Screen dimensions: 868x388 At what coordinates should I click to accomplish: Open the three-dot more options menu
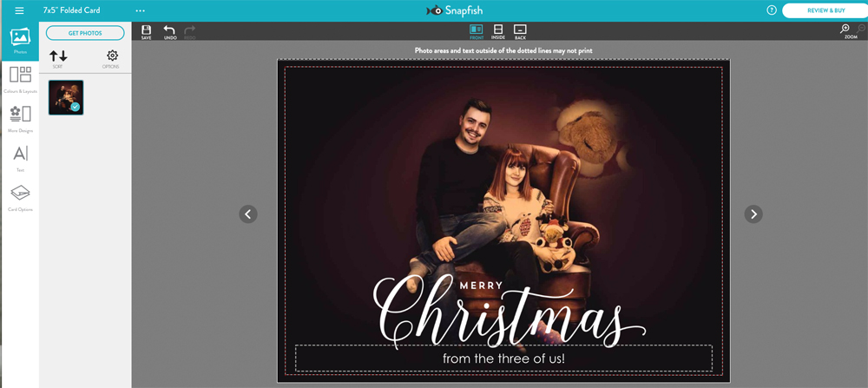point(141,10)
